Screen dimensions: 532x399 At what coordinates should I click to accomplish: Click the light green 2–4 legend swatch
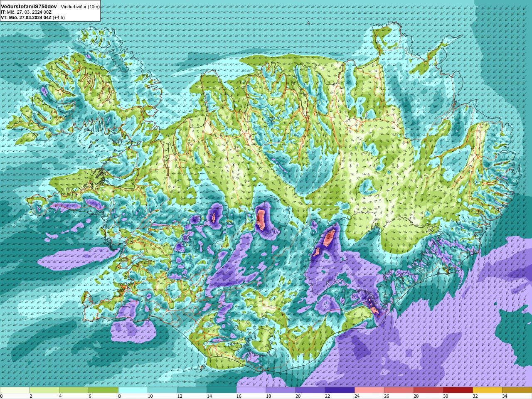click(44, 390)
